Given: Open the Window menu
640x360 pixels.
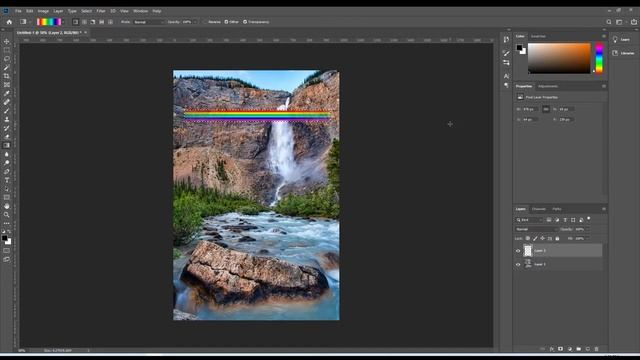Looking at the screenshot, I should click(140, 11).
